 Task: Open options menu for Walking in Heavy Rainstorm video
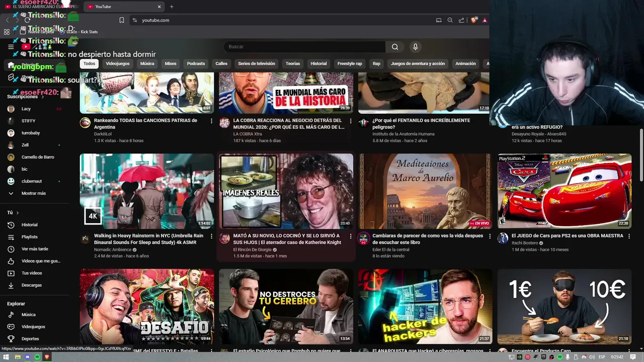pos(211,236)
